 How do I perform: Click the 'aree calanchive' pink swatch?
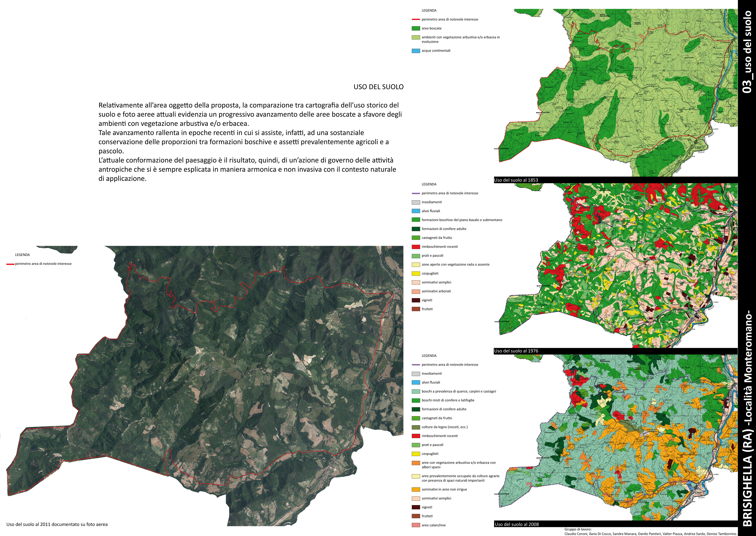[416, 525]
